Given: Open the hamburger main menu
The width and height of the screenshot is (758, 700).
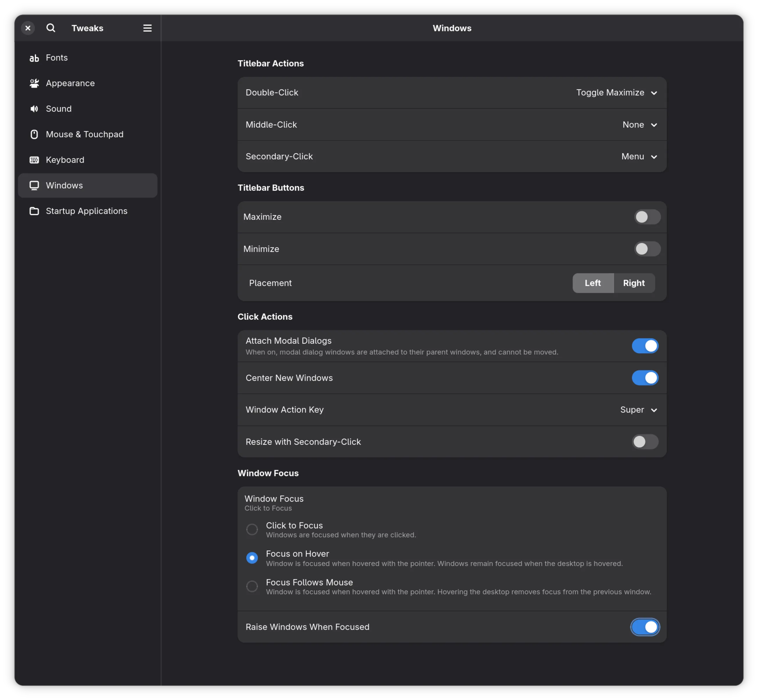Looking at the screenshot, I should pyautogui.click(x=147, y=28).
